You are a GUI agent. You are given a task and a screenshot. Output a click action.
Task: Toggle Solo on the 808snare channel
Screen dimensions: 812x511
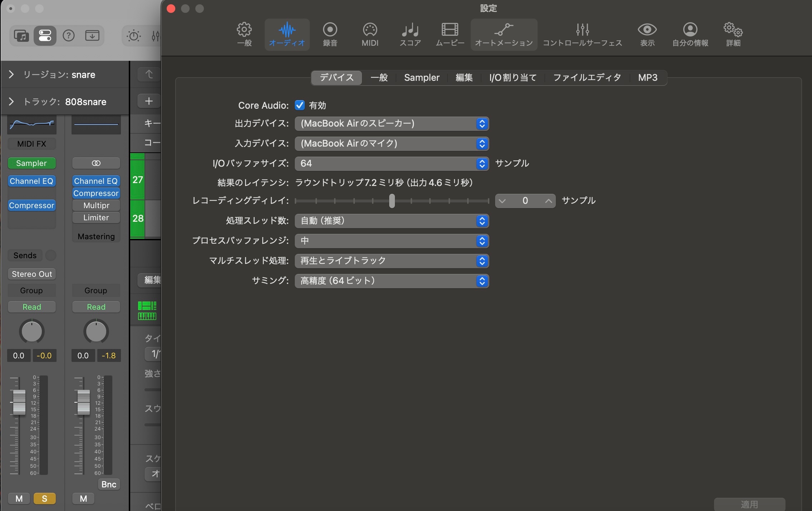(44, 498)
